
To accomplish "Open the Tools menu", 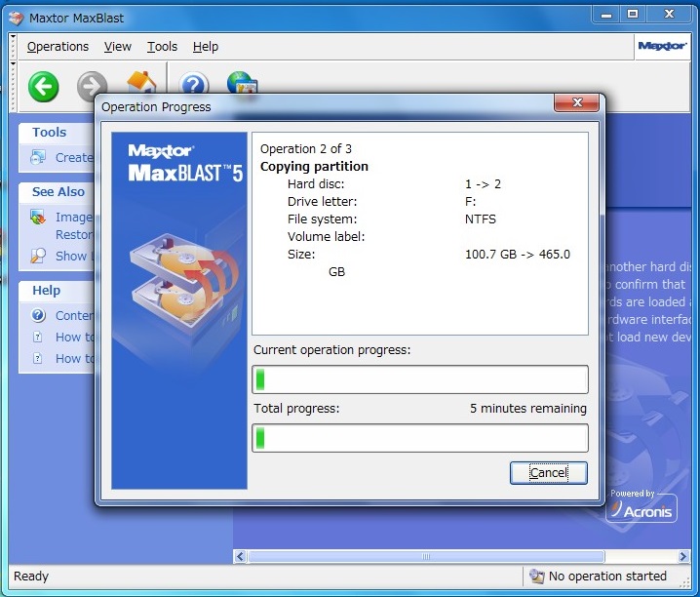I will pyautogui.click(x=163, y=47).
